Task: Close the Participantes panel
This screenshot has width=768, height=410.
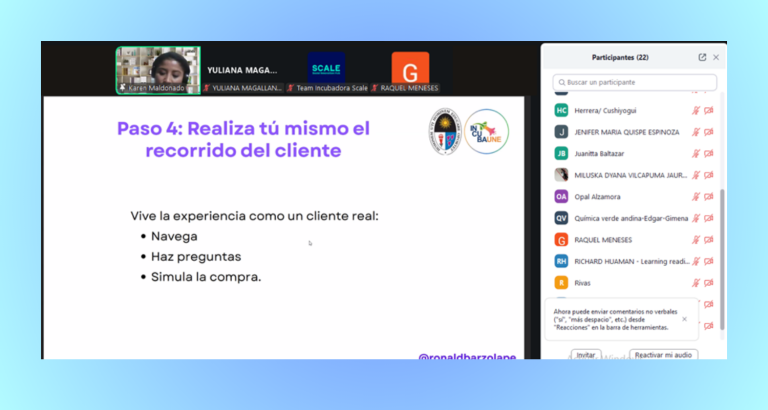Action: click(716, 57)
